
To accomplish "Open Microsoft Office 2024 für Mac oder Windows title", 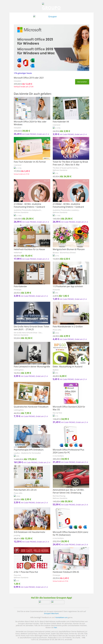I will (30, 123).
